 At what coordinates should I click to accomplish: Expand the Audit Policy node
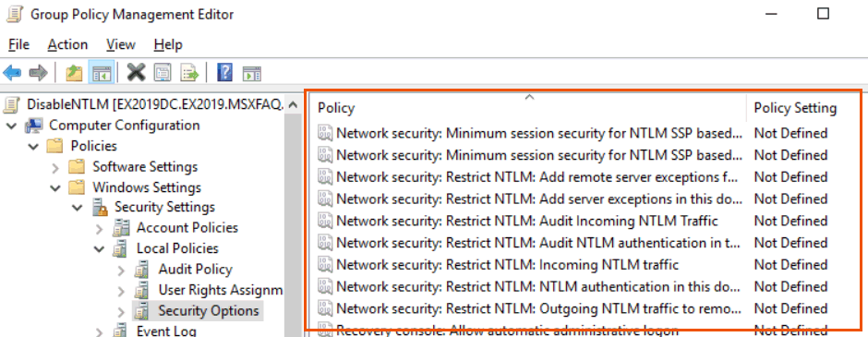[122, 270]
